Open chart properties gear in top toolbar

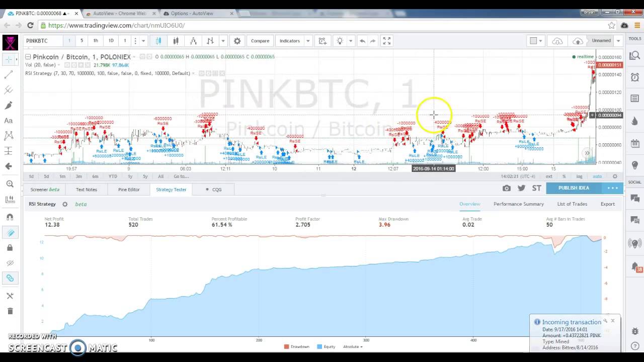237,41
